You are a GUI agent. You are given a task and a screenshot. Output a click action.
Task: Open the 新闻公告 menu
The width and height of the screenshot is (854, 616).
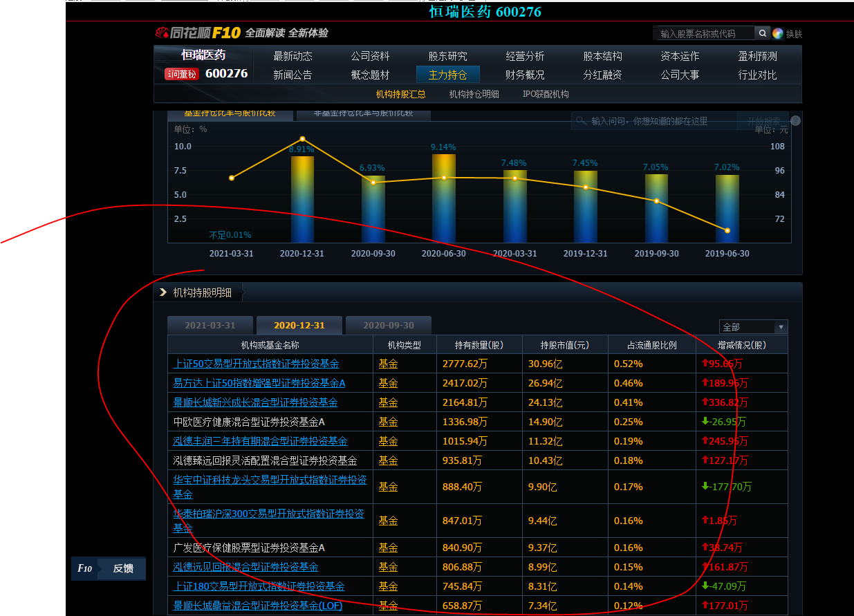[x=293, y=75]
